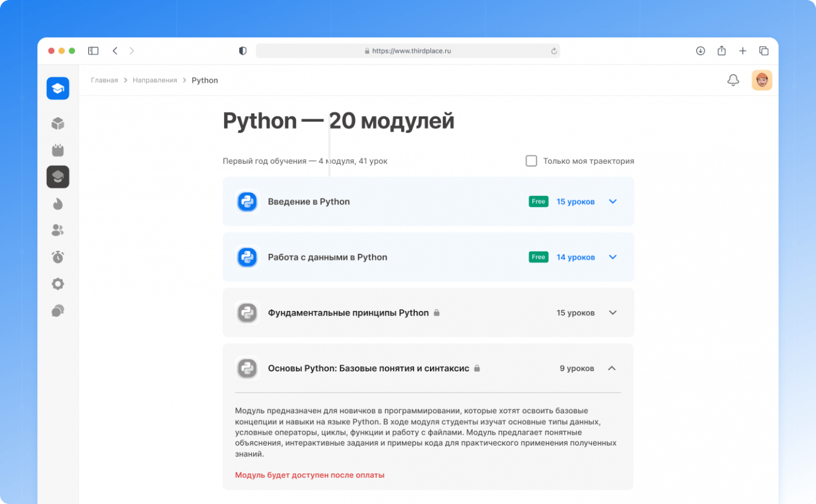Open the people section in the sidebar
Screen dimensions: 816x504
pos(58,230)
